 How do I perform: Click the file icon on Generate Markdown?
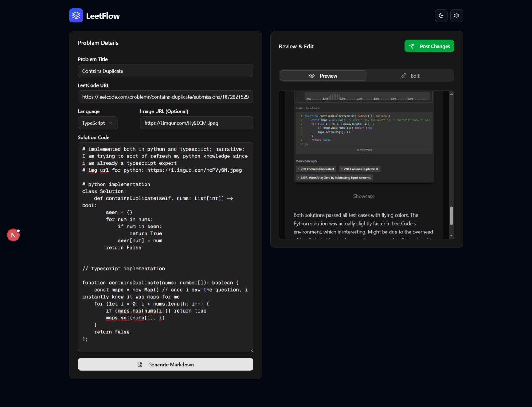pyautogui.click(x=140, y=365)
